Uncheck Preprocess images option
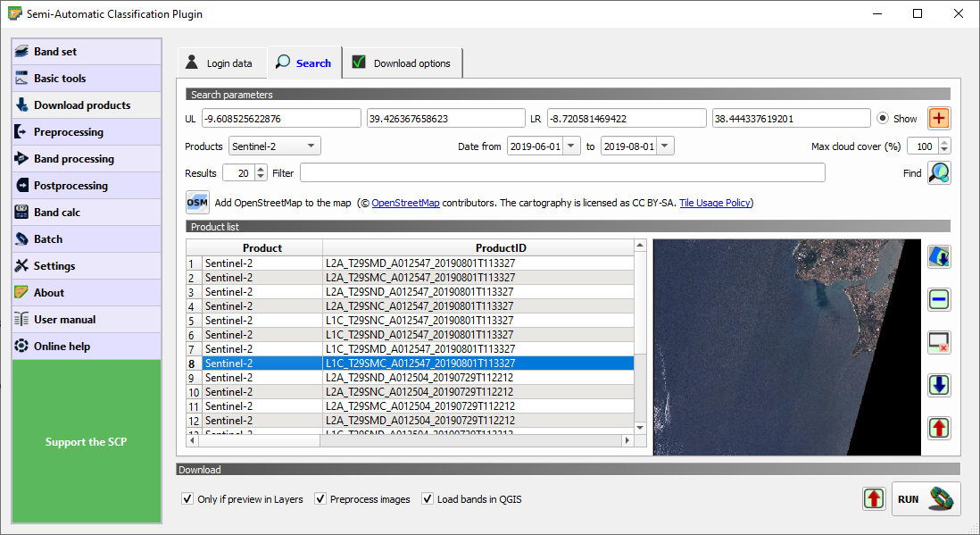The width and height of the screenshot is (980, 535). (320, 498)
